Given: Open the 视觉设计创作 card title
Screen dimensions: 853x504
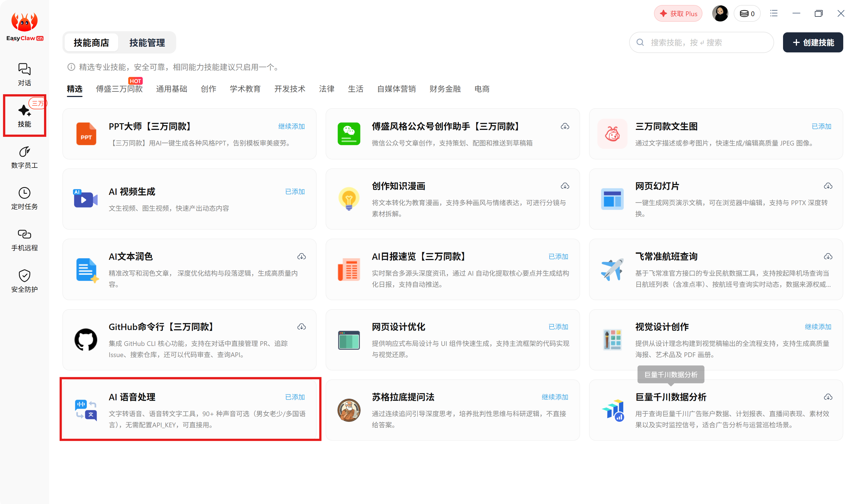Looking at the screenshot, I should (x=662, y=327).
